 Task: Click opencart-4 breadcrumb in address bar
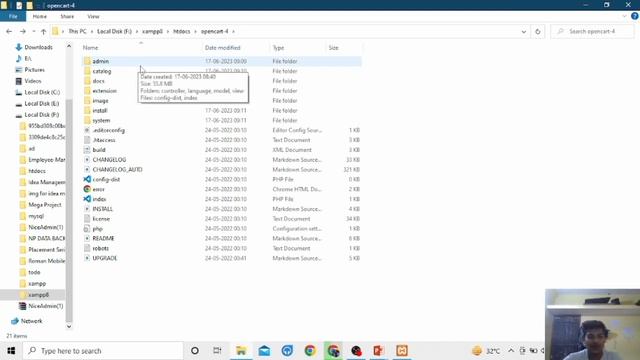pyautogui.click(x=214, y=31)
